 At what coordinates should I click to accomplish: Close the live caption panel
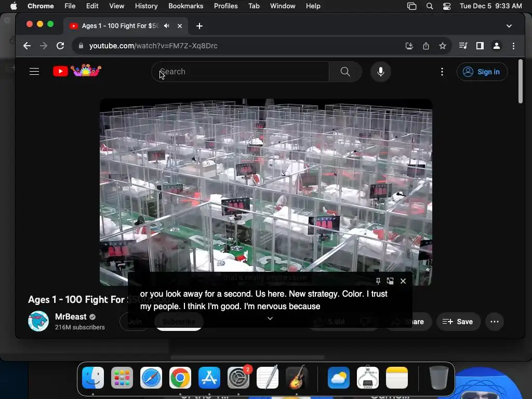click(x=403, y=281)
